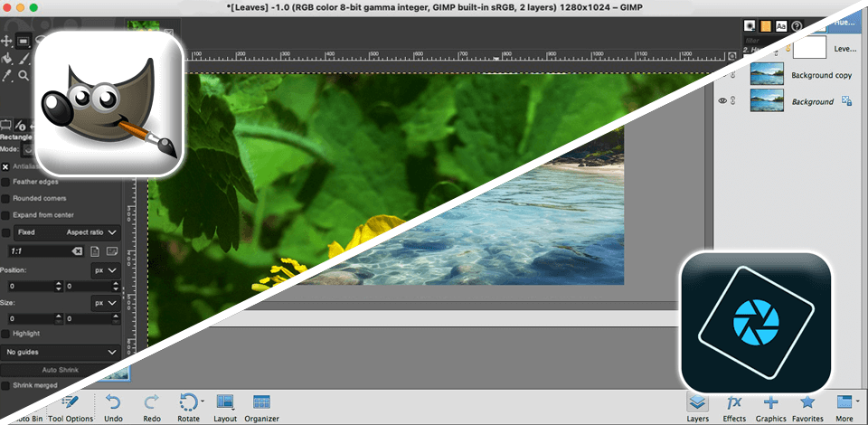Select the Background layer name
Viewport: 868px width, 425px height.
812,102
